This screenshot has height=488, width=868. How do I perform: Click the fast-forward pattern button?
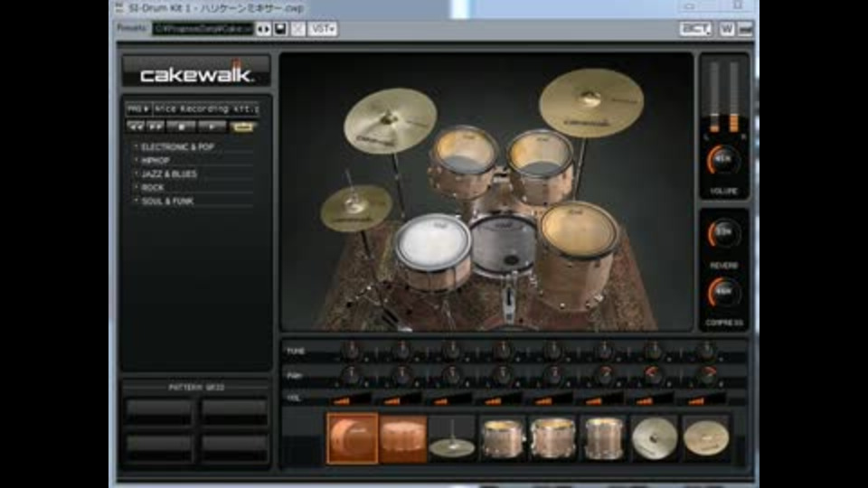point(156,127)
